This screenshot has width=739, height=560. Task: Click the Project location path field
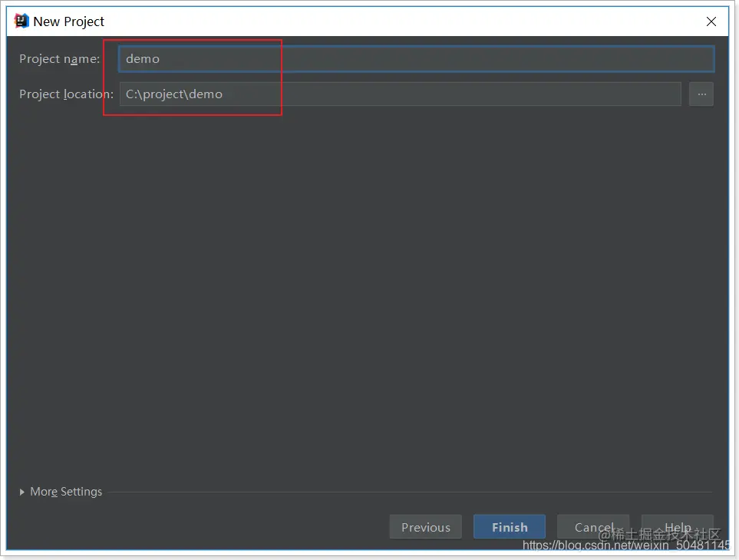(400, 94)
